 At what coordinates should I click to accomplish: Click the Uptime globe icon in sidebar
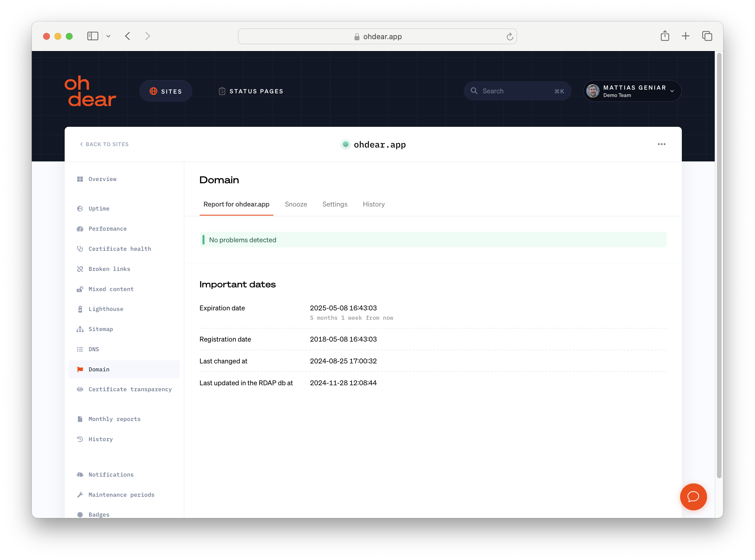tap(80, 209)
